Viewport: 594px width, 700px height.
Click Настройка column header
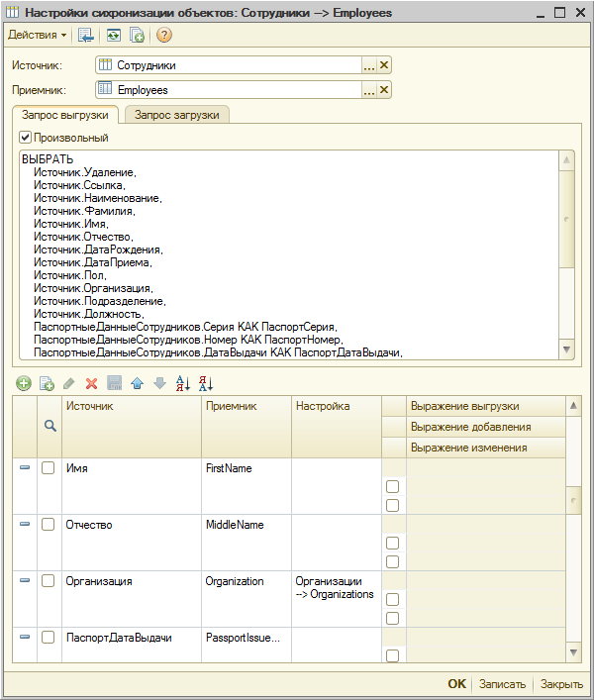tap(337, 427)
